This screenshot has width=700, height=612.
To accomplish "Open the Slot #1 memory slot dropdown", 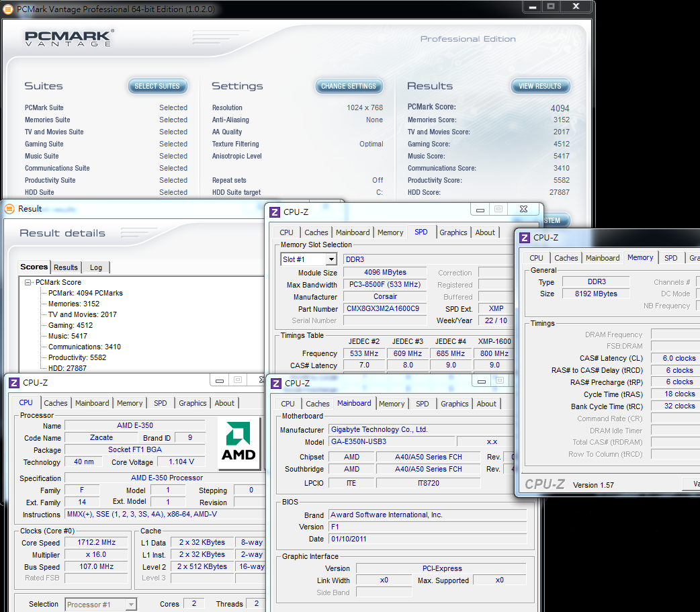I will pos(331,259).
